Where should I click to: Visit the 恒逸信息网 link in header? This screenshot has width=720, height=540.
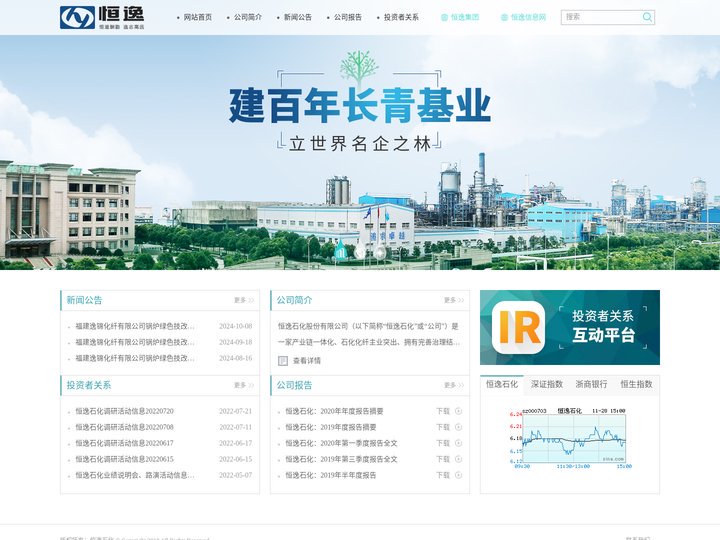coord(529,17)
